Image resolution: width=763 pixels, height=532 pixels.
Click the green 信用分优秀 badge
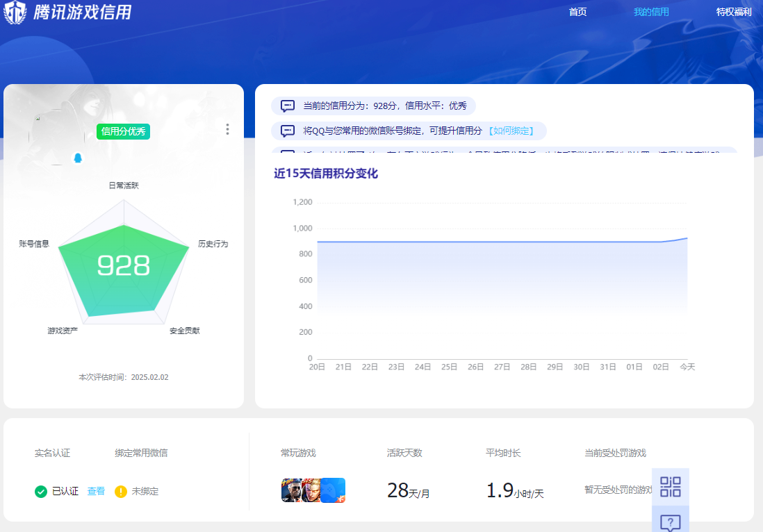pyautogui.click(x=123, y=131)
